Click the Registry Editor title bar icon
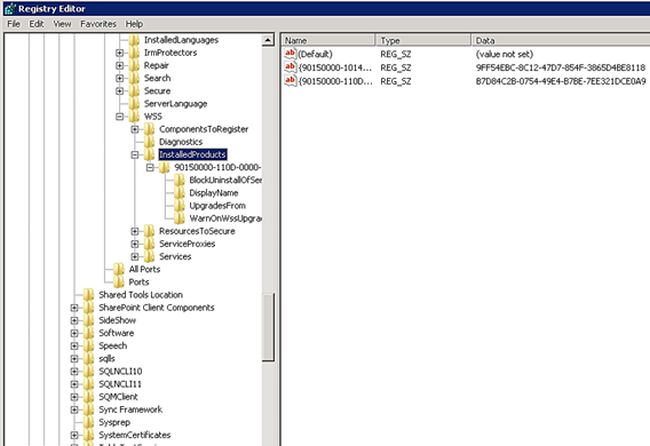Screen dimensions: 650x446 pyautogui.click(x=10, y=9)
